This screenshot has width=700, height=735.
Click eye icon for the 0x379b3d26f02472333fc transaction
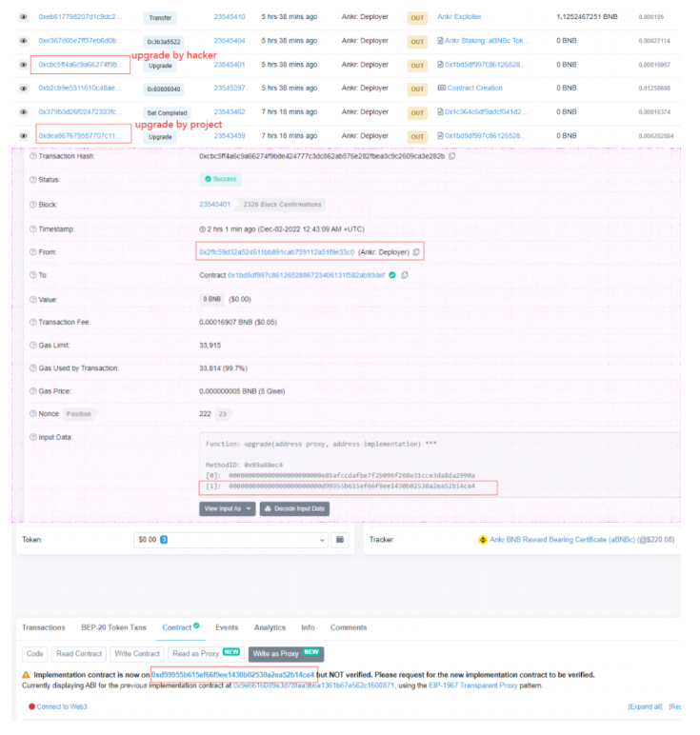point(24,112)
